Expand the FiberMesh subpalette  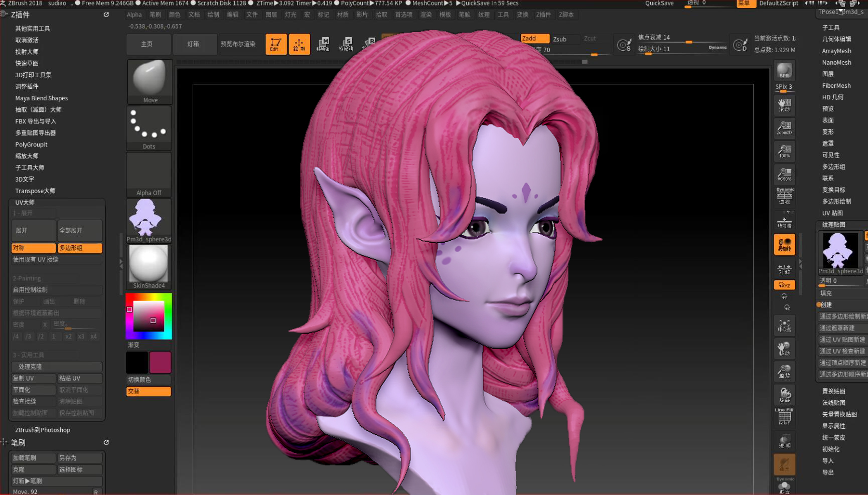click(x=836, y=85)
